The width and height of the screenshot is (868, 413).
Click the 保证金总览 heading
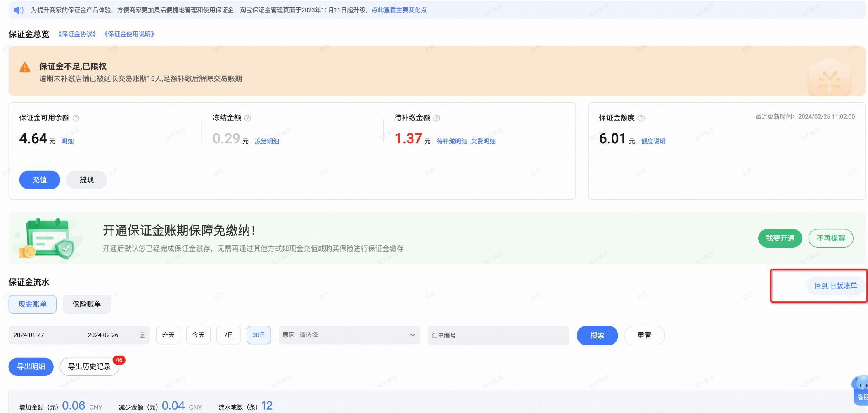29,34
